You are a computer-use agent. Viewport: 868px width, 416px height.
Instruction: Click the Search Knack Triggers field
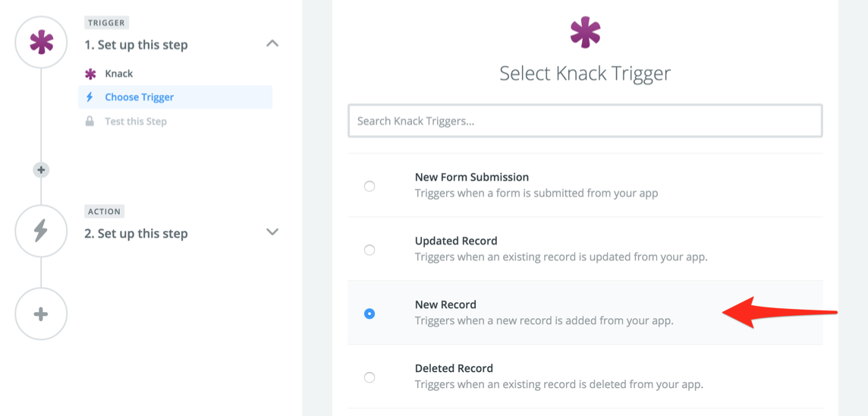point(585,121)
